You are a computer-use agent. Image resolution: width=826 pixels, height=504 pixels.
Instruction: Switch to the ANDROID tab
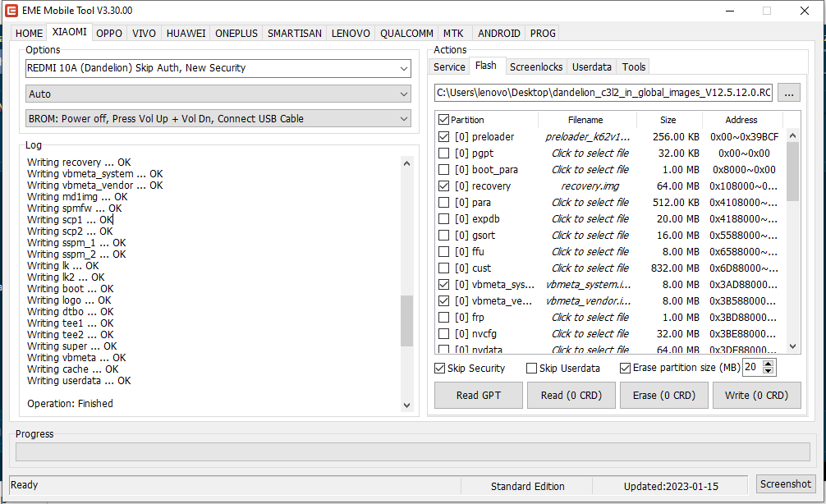[499, 33]
